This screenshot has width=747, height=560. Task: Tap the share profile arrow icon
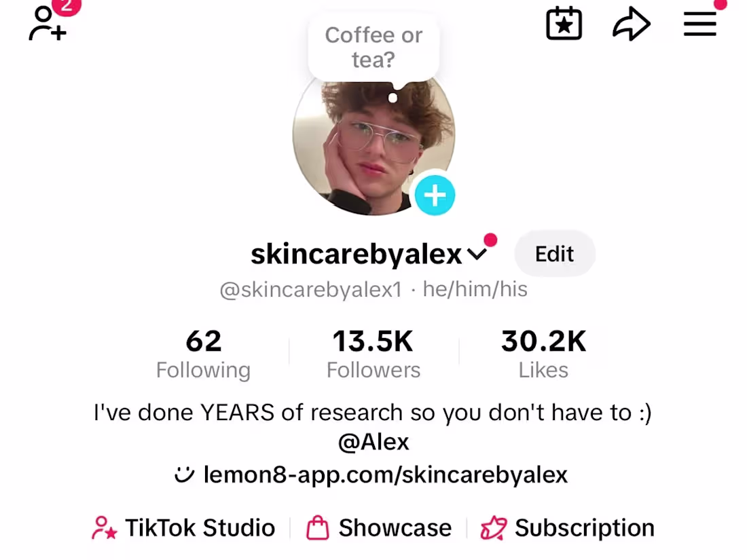coord(632,25)
